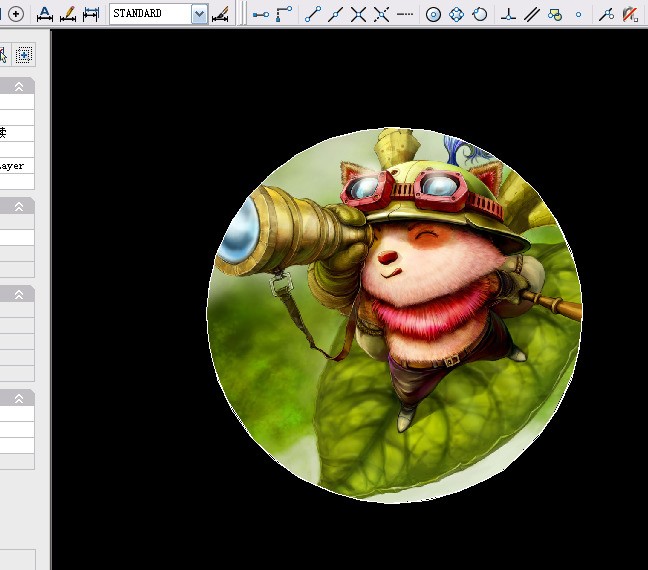Click the Snap to Tangent icon
The width and height of the screenshot is (648, 570).
click(480, 14)
